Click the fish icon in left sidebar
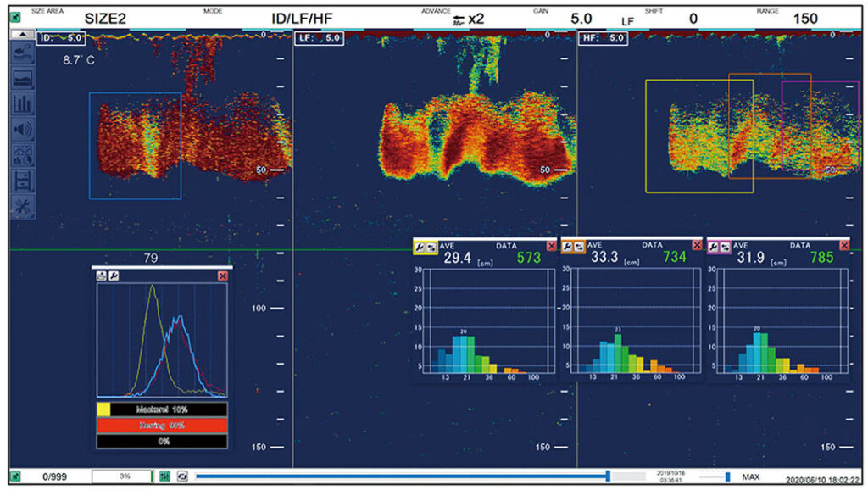The height and width of the screenshot is (490, 868). 23,53
